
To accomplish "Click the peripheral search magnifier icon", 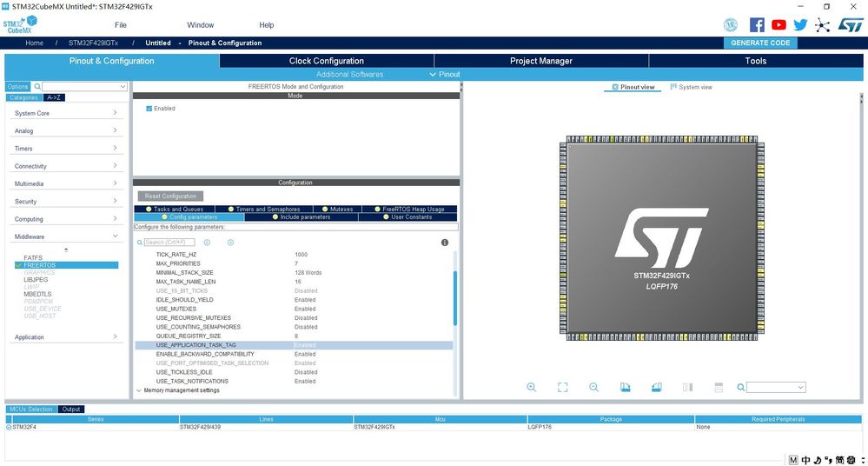I will tap(37, 86).
